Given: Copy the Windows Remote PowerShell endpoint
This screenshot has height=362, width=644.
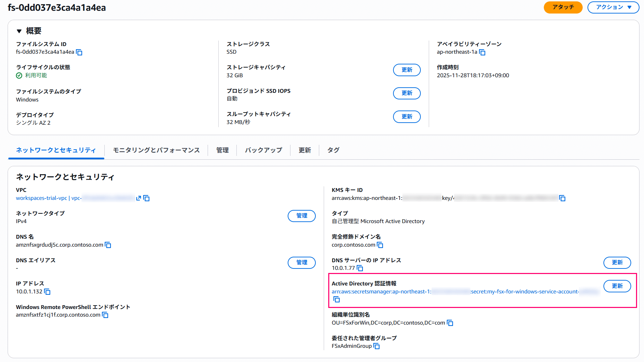Looking at the screenshot, I should [105, 315].
